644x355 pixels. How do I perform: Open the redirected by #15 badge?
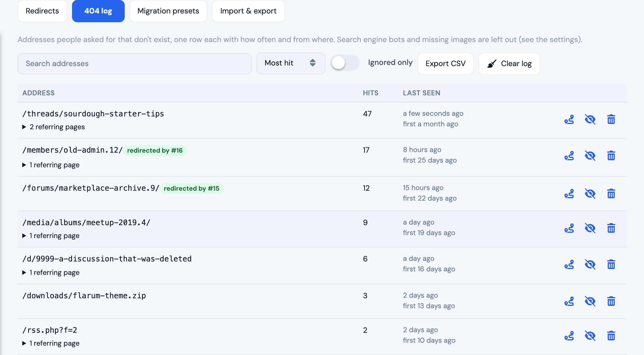(191, 189)
